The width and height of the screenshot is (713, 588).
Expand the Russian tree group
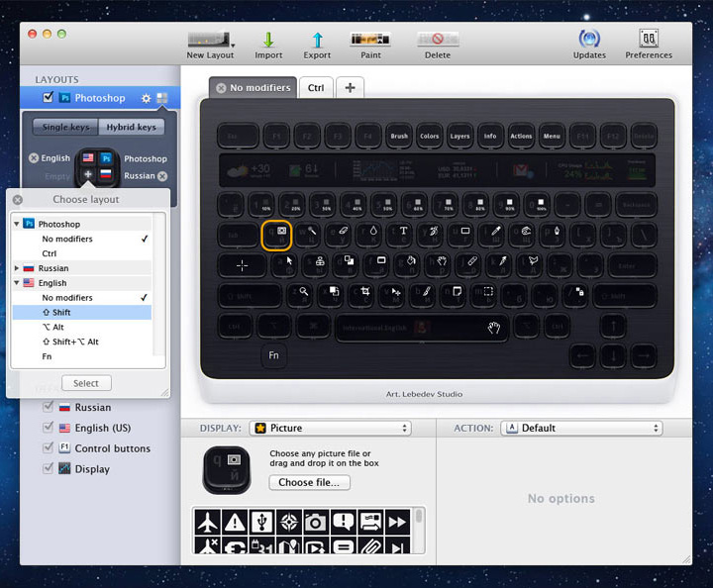click(17, 268)
